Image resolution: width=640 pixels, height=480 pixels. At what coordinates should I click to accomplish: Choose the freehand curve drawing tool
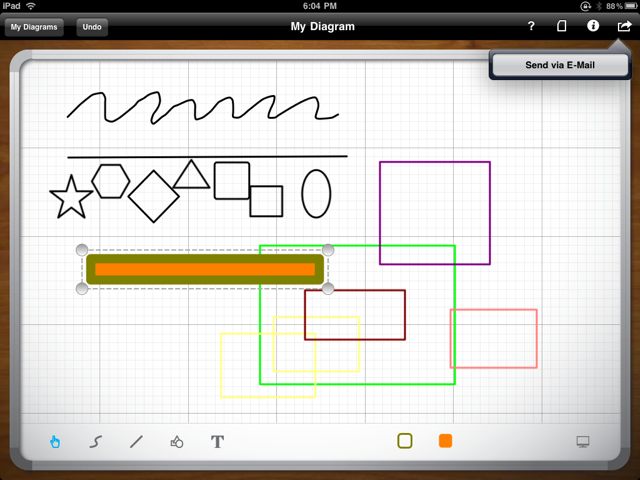pyautogui.click(x=96, y=442)
